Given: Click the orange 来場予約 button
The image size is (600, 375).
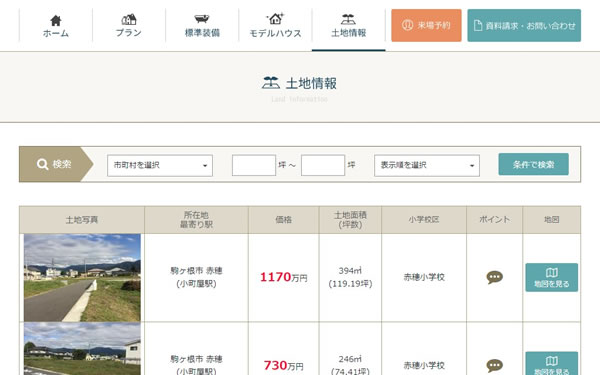Looking at the screenshot, I should click(x=426, y=26).
